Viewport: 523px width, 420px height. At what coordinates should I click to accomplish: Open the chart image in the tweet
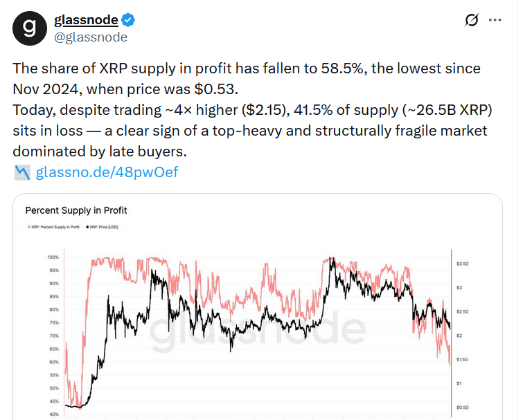point(256,332)
